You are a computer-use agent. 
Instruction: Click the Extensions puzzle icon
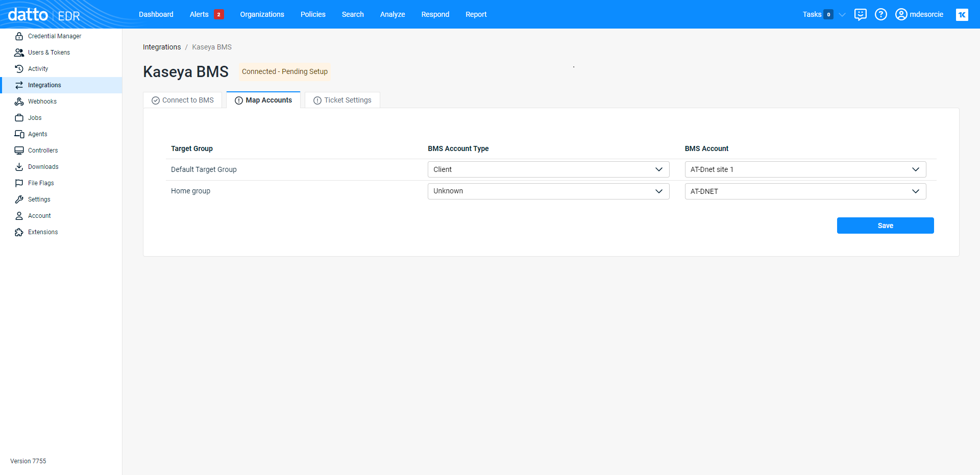click(x=19, y=232)
